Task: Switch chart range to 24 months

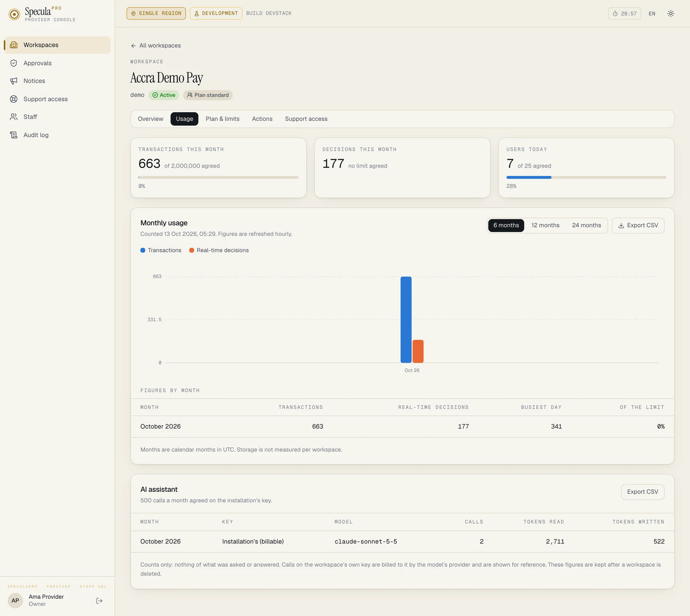Action: click(x=586, y=225)
